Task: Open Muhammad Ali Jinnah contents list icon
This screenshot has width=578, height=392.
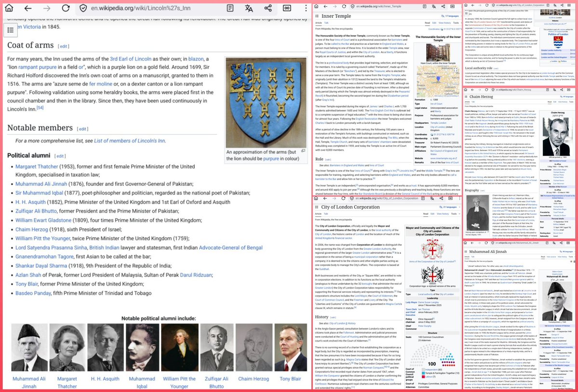Action: click(x=465, y=251)
